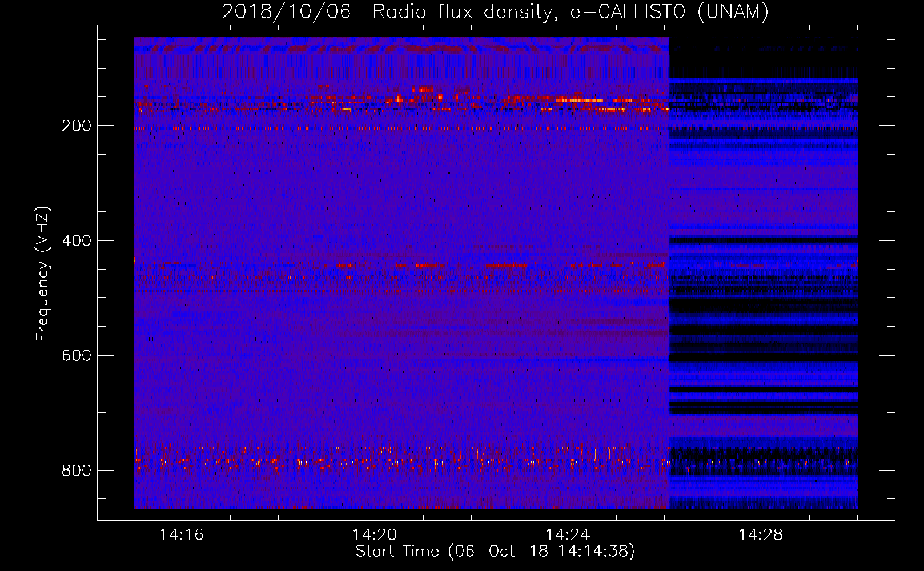Click the 400 frequency tick label
This screenshot has width=924, height=571.
click(77, 240)
